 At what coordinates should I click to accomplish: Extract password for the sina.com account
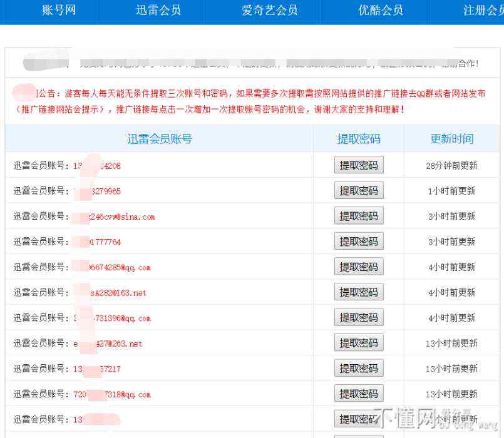tap(359, 216)
